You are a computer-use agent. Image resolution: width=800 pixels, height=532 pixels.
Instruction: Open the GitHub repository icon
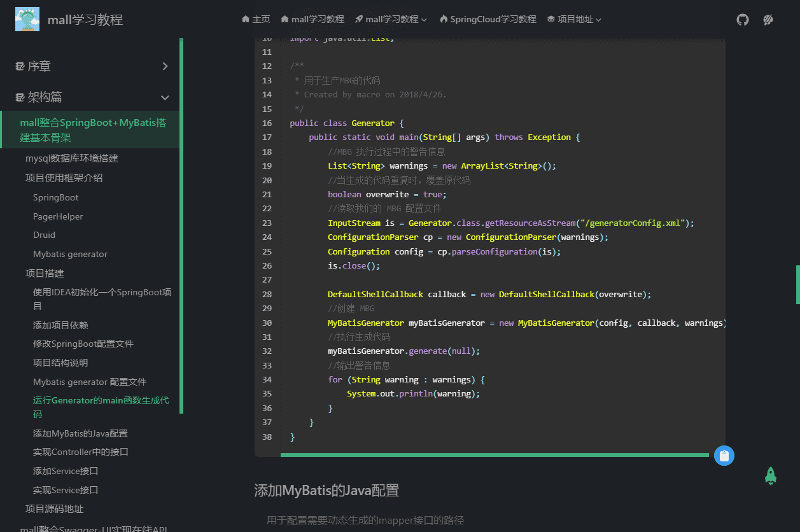coord(743,20)
